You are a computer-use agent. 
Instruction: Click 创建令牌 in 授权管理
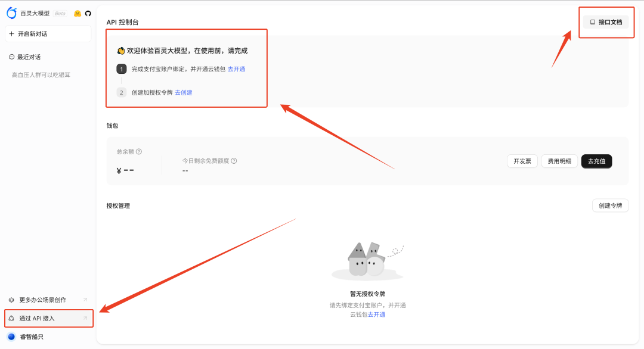(x=610, y=205)
